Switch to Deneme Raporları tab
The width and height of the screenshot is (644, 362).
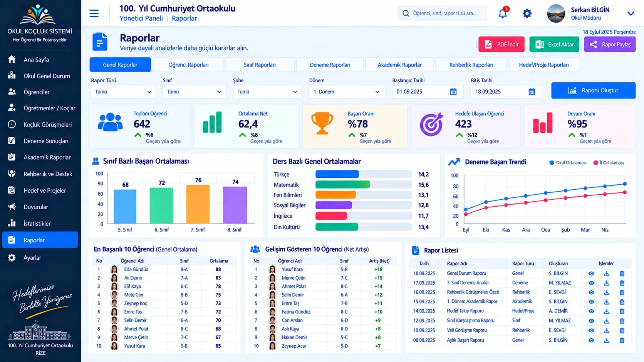330,65
